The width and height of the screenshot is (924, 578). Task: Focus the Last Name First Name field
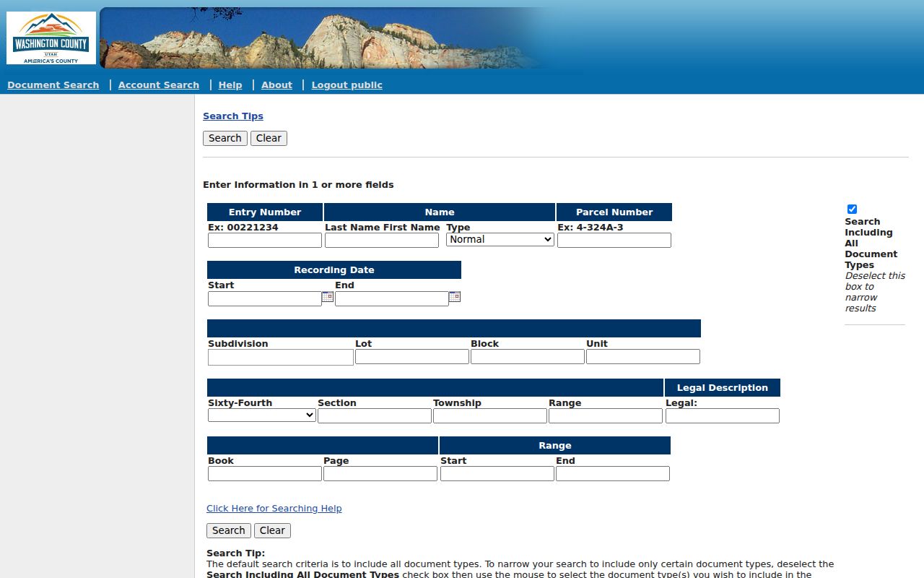coord(382,240)
